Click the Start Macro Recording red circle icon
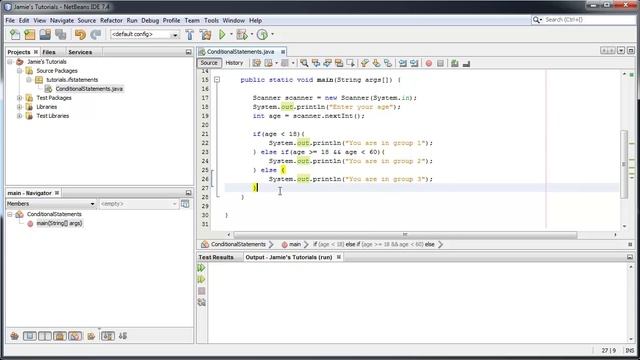Screen dimensions: 640x360 tap(429, 63)
